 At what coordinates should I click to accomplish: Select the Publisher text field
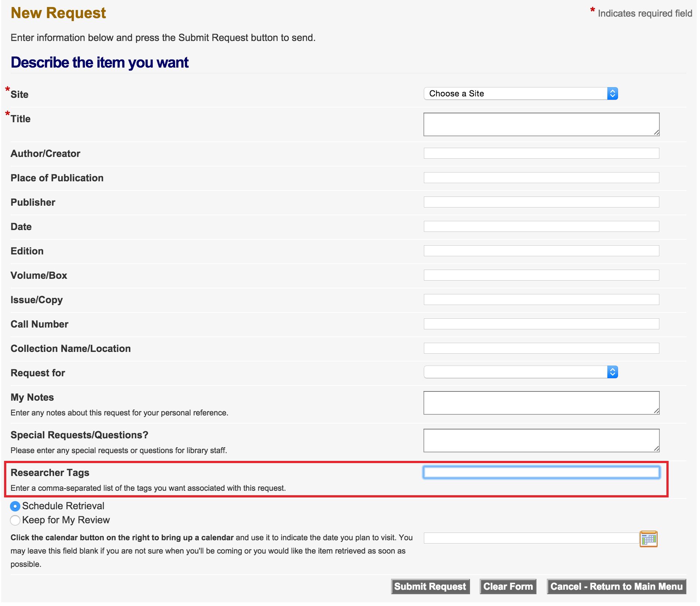541,202
